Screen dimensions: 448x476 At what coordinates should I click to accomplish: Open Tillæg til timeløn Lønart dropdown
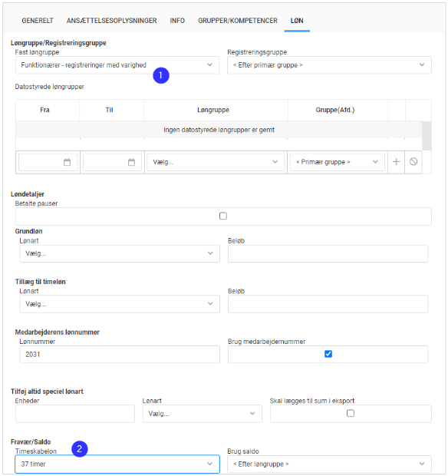[120, 304]
